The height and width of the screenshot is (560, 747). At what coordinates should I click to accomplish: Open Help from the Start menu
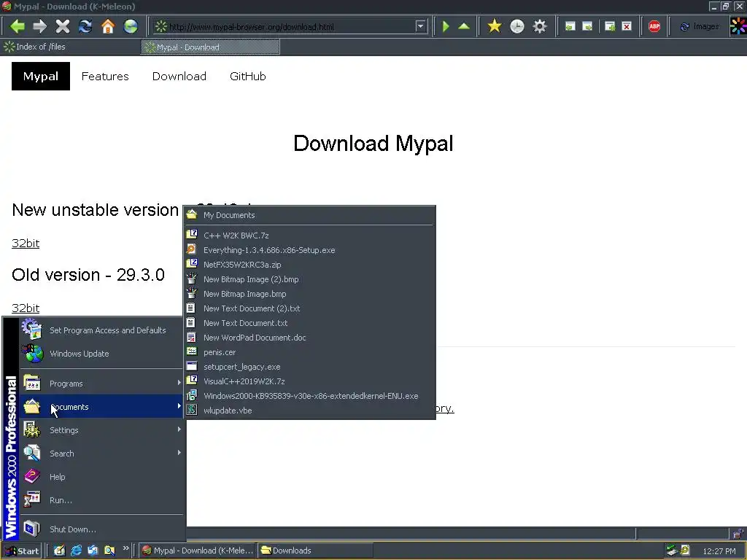(101, 477)
